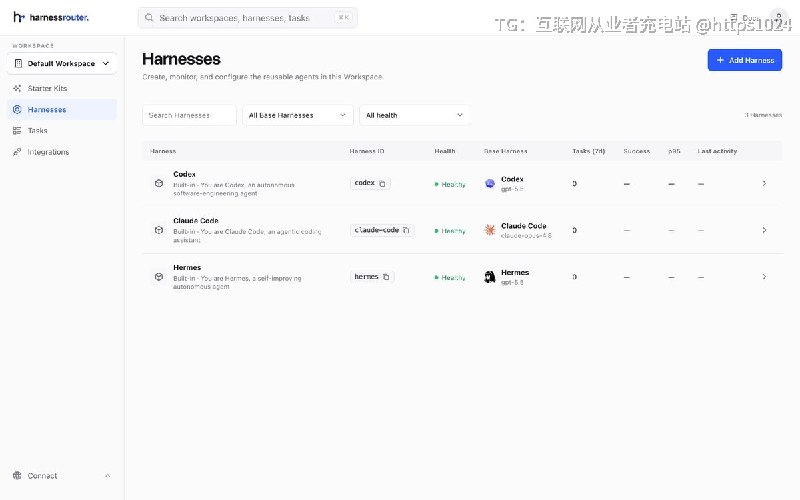Go to Starter Kits
This screenshot has width=800, height=500.
coord(62,88)
